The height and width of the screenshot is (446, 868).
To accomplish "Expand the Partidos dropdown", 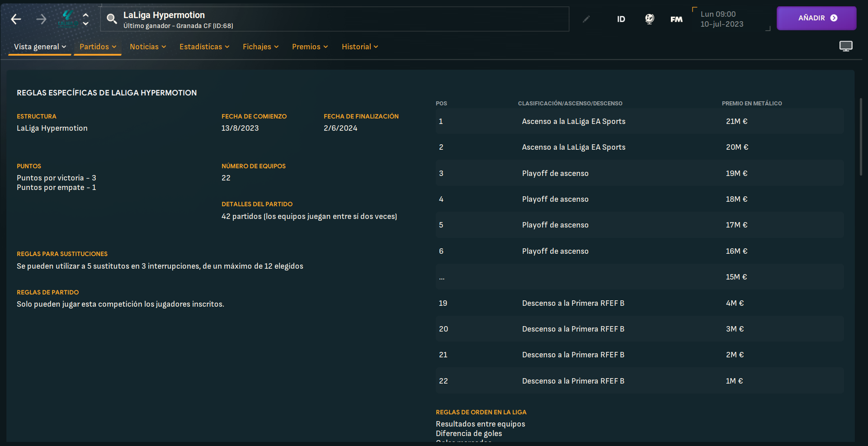I will (x=98, y=47).
